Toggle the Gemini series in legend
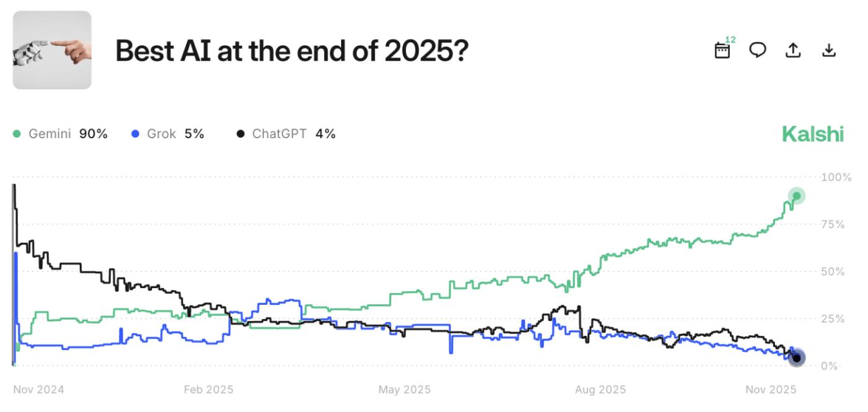868x412 pixels. click(50, 134)
